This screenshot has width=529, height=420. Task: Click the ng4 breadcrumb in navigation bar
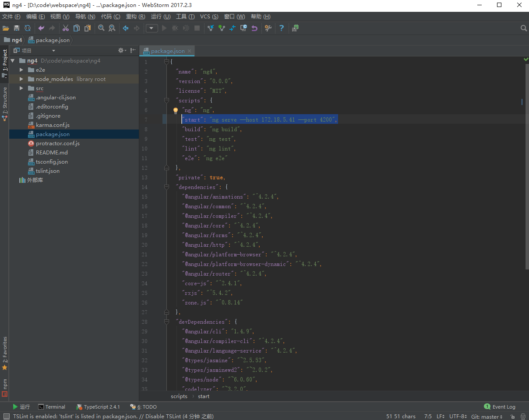point(13,40)
